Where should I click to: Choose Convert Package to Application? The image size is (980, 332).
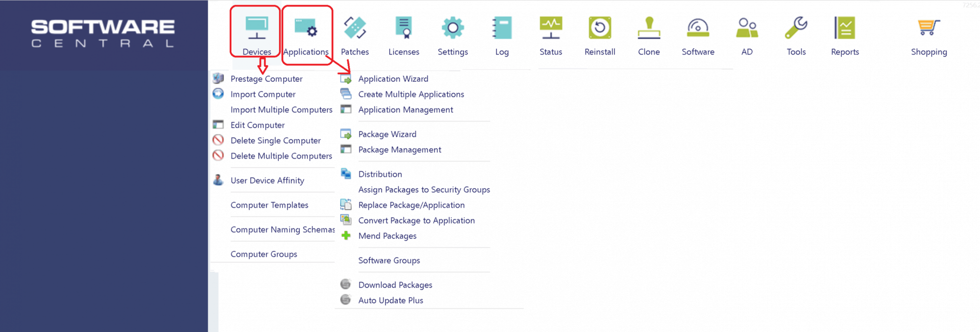tap(416, 221)
